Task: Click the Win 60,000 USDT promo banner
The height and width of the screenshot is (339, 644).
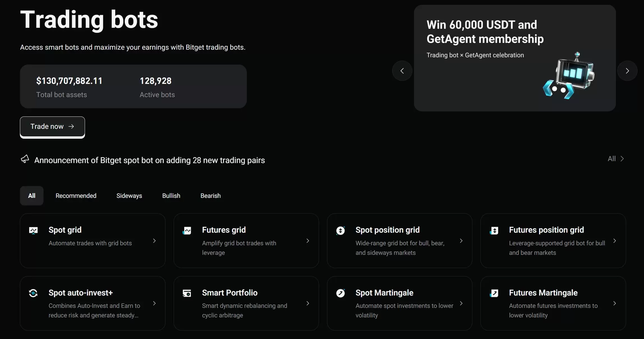Action: [515, 58]
